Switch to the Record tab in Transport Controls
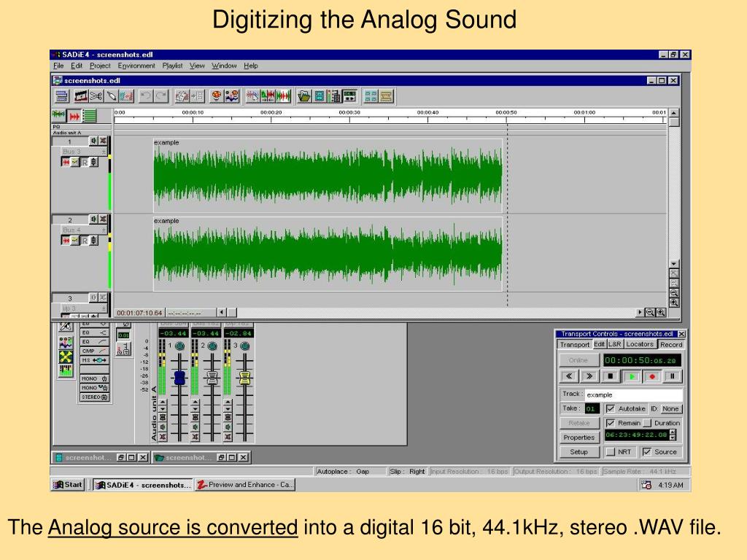Screen dimensions: 747x560 [x=671, y=344]
